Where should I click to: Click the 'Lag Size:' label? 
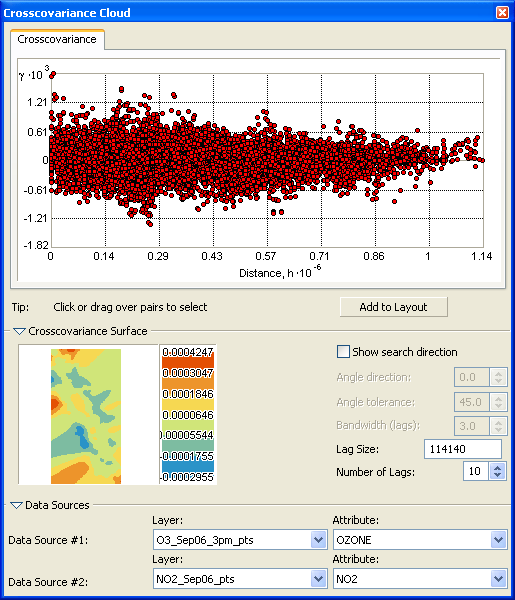pyautogui.click(x=357, y=449)
